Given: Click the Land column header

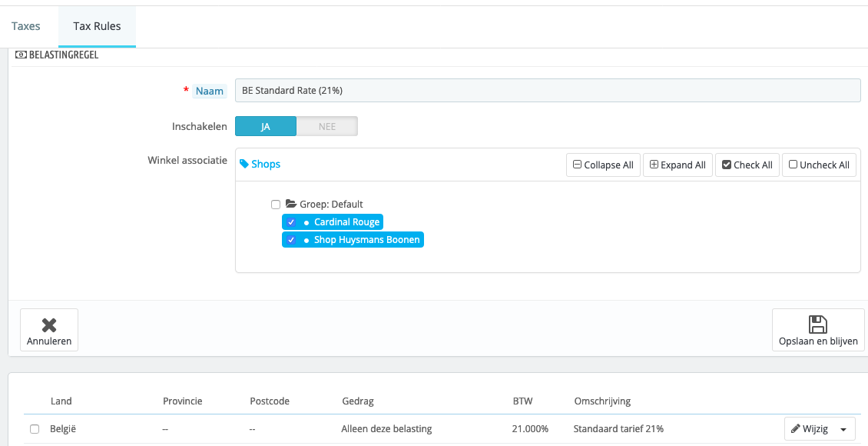Looking at the screenshot, I should click(x=61, y=401).
